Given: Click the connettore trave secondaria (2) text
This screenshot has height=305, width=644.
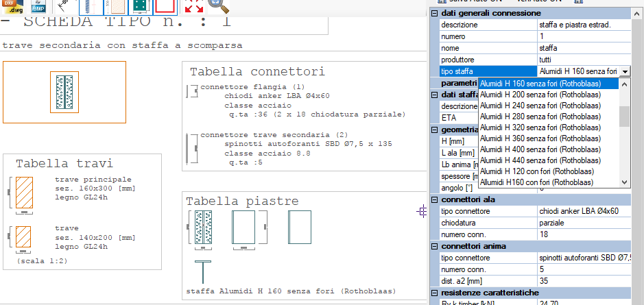Looking at the screenshot, I should point(274,134).
